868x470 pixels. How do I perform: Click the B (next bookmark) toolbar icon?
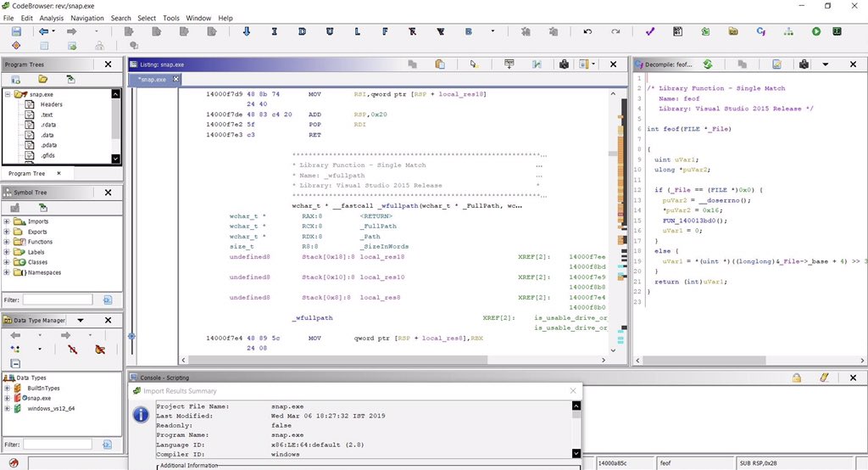(468, 31)
